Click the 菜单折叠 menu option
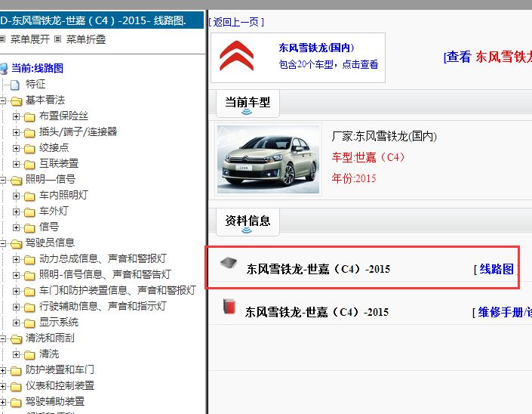Viewport: 532px width, 414px height. click(86, 39)
